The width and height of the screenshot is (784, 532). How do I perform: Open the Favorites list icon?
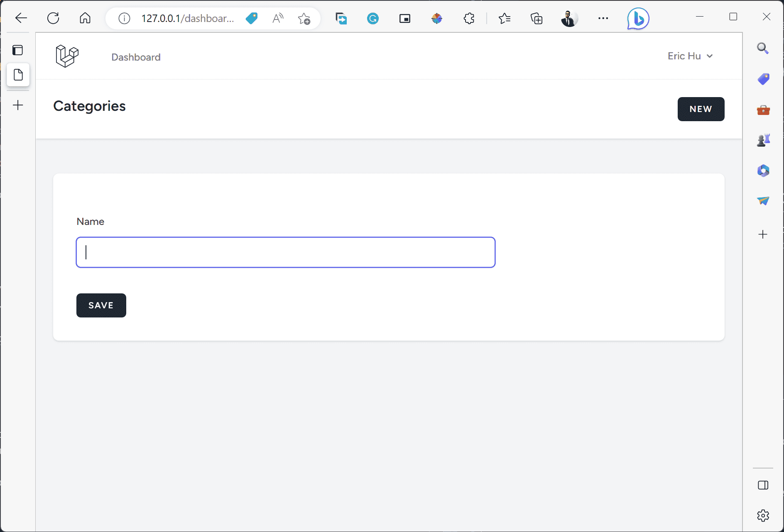pos(505,18)
